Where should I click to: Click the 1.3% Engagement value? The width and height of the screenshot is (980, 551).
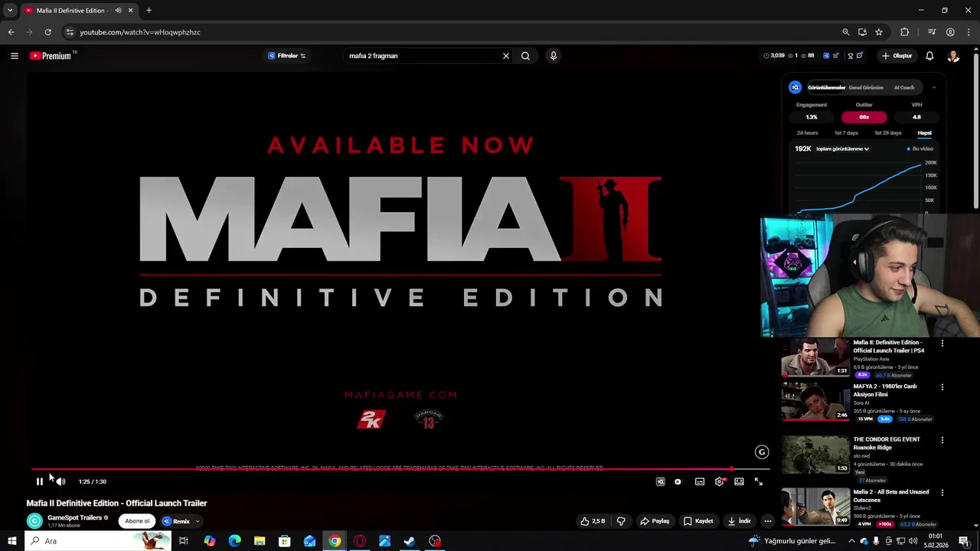812,117
